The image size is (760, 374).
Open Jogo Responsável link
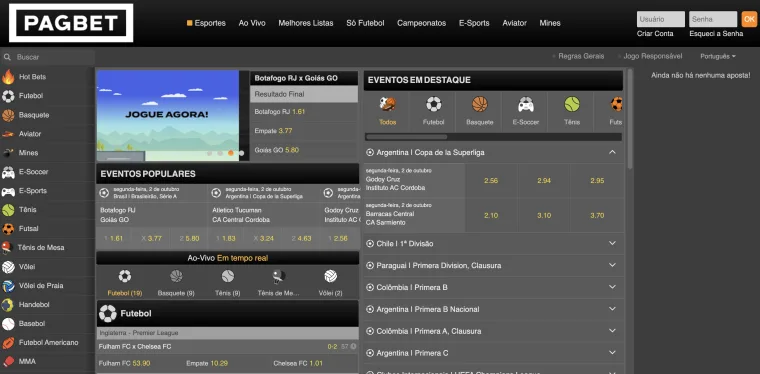652,56
